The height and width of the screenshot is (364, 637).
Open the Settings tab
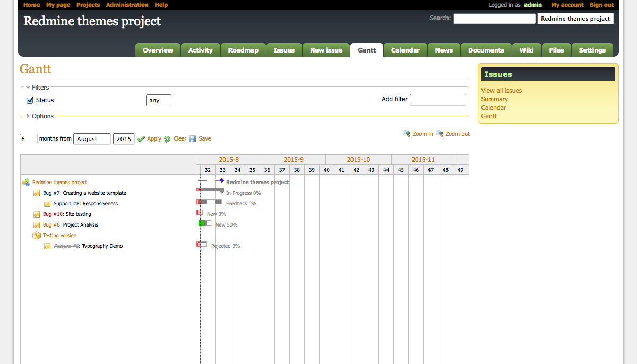[592, 50]
